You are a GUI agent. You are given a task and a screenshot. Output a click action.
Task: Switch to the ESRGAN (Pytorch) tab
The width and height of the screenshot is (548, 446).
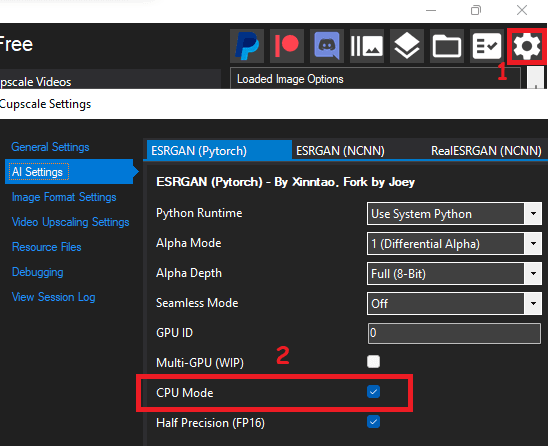[x=219, y=151]
